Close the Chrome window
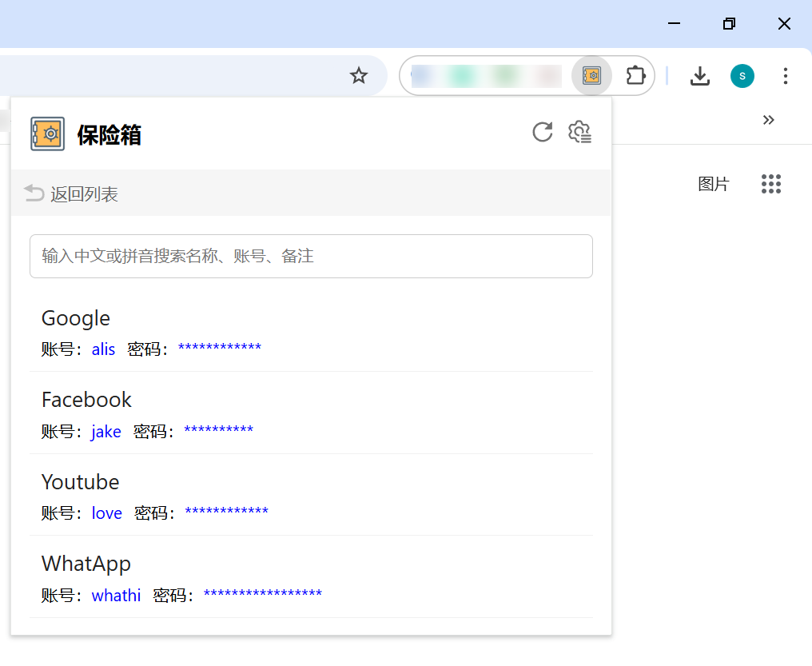The image size is (812, 666). [784, 23]
